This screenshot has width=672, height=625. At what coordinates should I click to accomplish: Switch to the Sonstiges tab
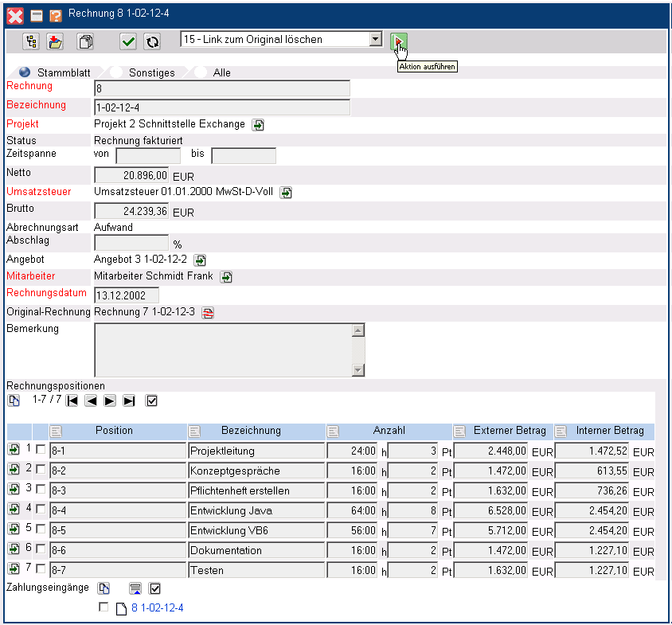coord(151,72)
